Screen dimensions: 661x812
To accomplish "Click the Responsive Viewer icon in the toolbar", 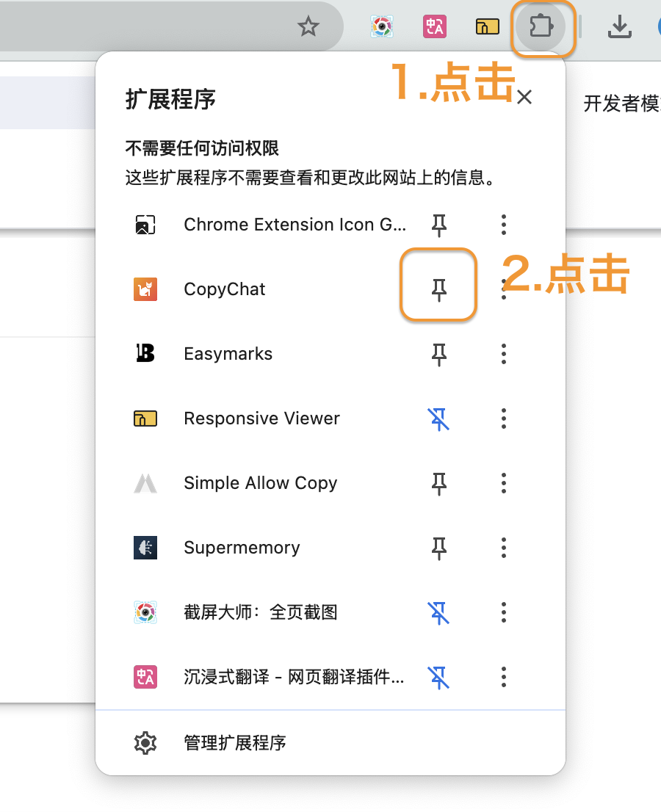I will [487, 26].
